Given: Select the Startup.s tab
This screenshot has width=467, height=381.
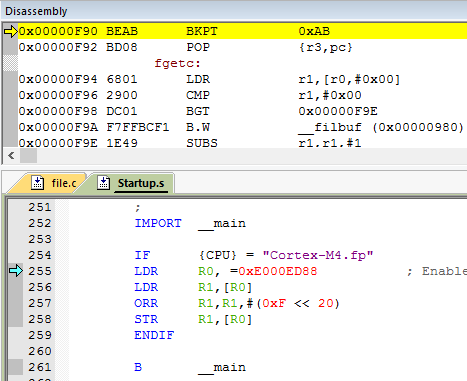Looking at the screenshot, I should (133, 183).
